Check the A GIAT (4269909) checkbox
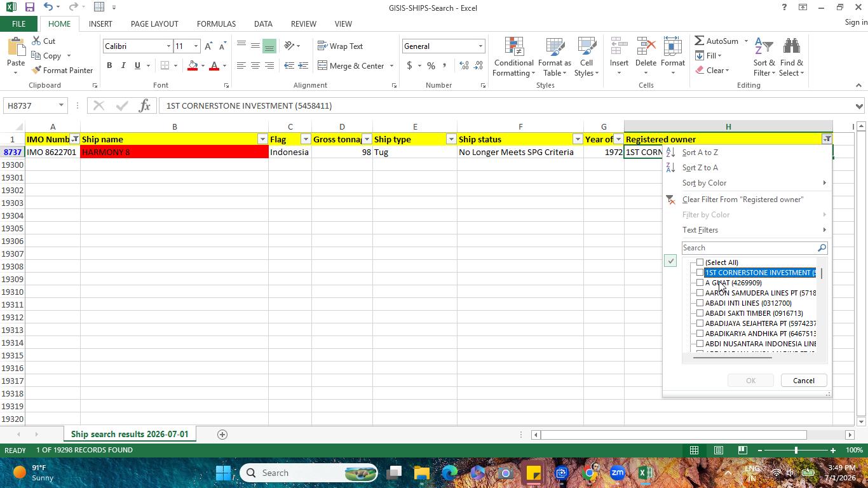This screenshot has height=488, width=868. [x=700, y=283]
